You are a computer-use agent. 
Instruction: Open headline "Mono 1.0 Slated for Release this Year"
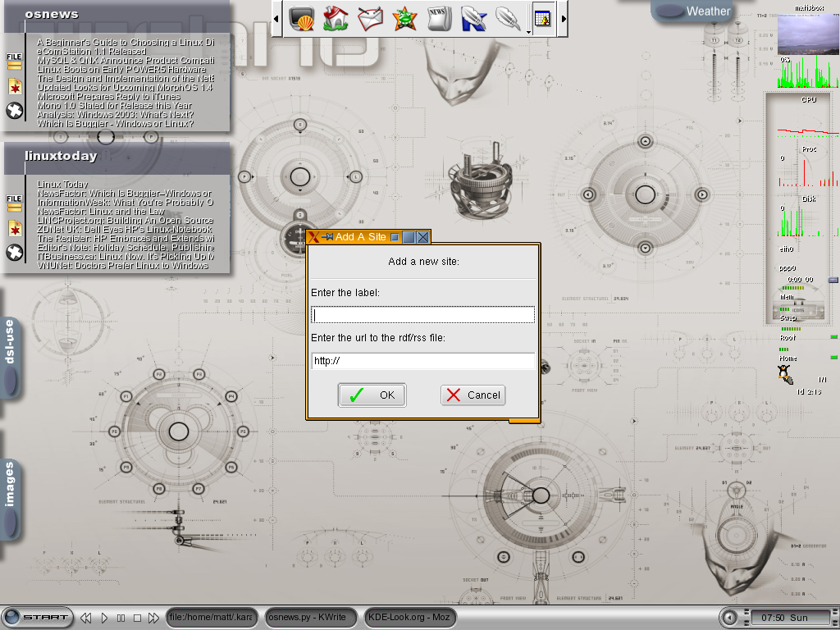(x=115, y=106)
